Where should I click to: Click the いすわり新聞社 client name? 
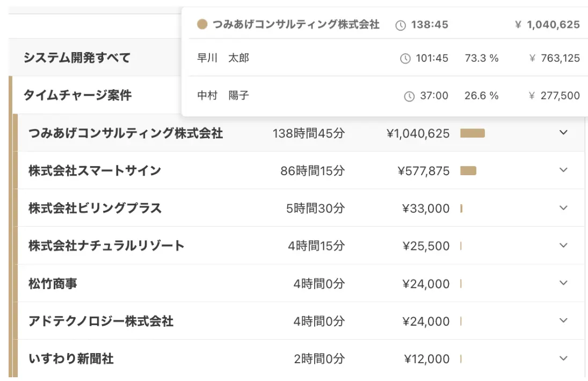(71, 359)
